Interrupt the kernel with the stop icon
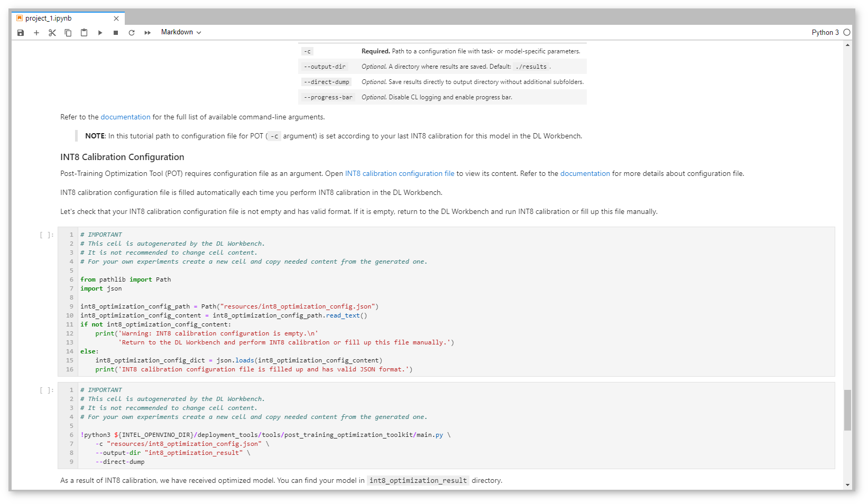868x504 pixels. [116, 33]
